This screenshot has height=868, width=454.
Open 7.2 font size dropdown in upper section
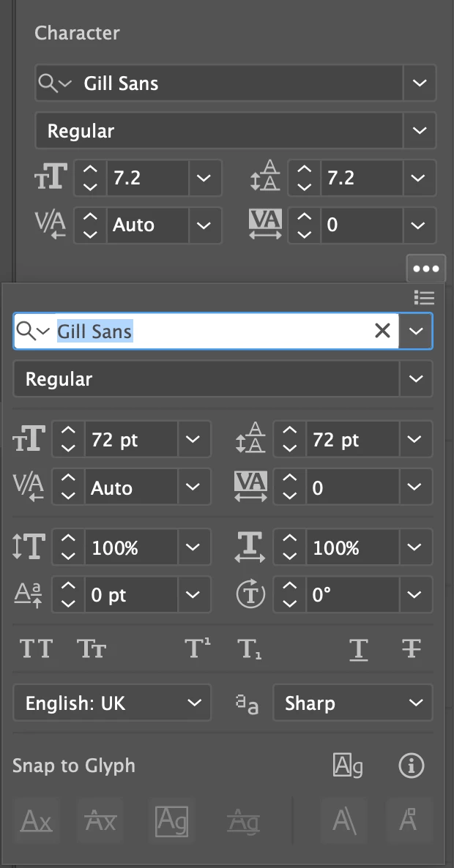pos(204,178)
